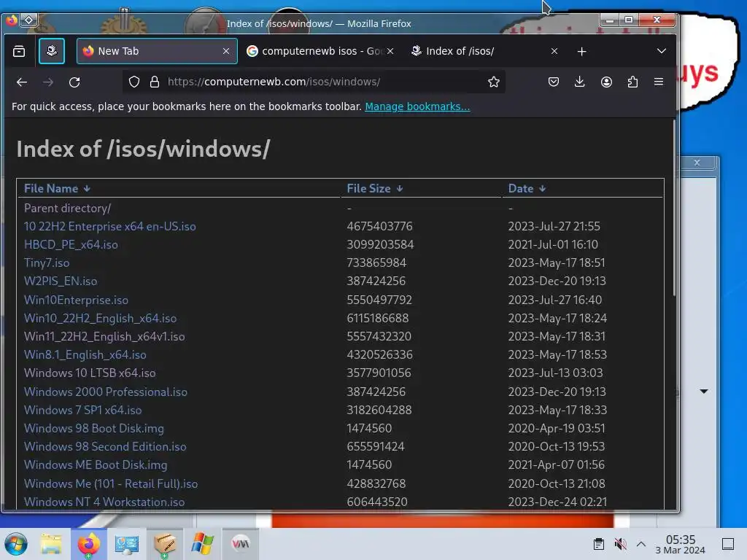Expand hidden system tray icons

click(641, 544)
